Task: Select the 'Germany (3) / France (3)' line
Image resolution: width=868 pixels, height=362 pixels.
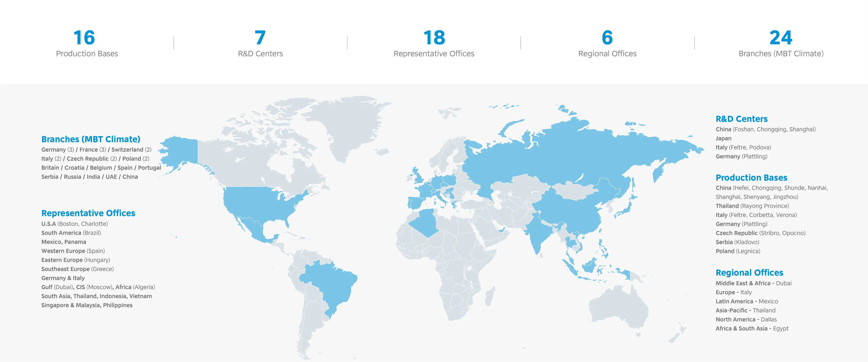Action: 96,150
